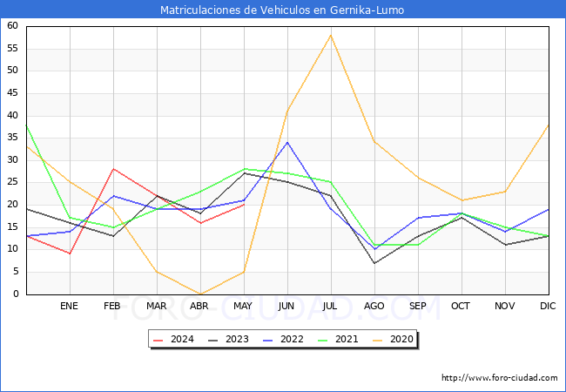Click the 50 value on the y-axis
This screenshot has width=566, height=392.
pos(13,71)
